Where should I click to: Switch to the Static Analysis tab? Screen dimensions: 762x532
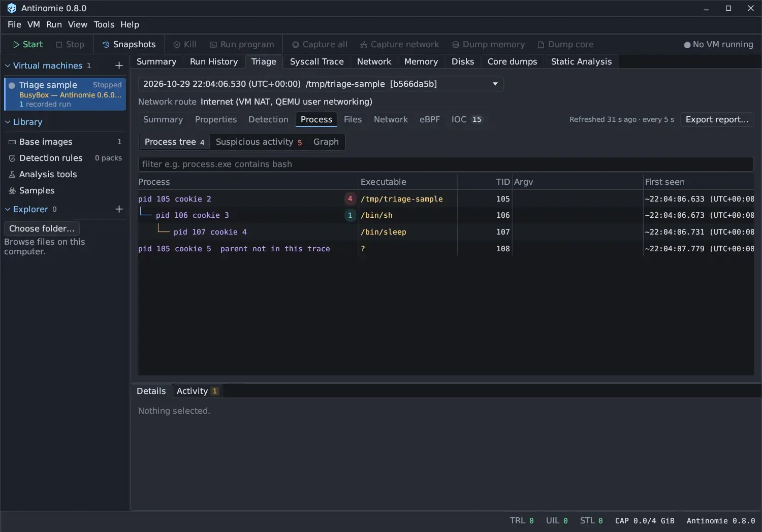[581, 61]
